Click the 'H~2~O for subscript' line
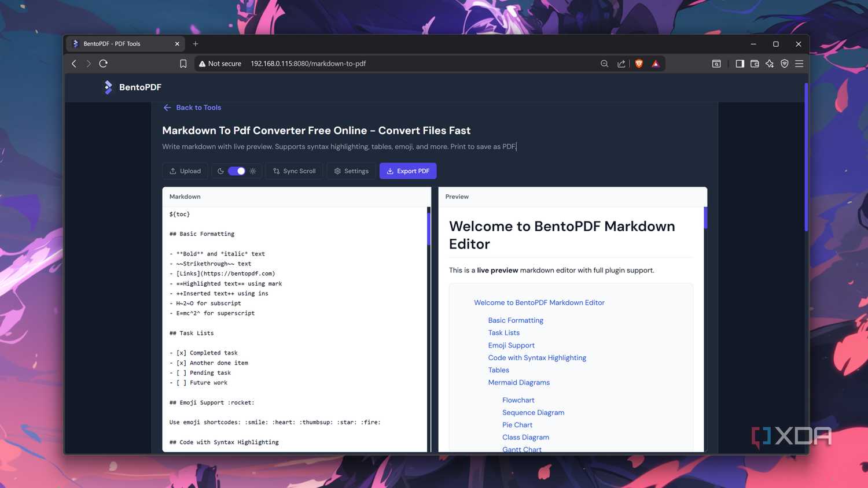Screen dimensions: 868x488 [205, 304]
